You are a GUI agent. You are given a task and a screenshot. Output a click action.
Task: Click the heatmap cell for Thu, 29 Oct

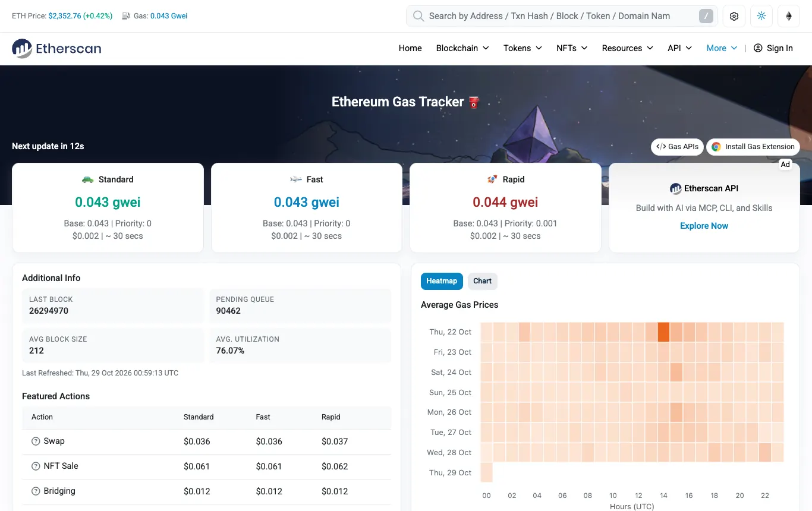pos(486,473)
